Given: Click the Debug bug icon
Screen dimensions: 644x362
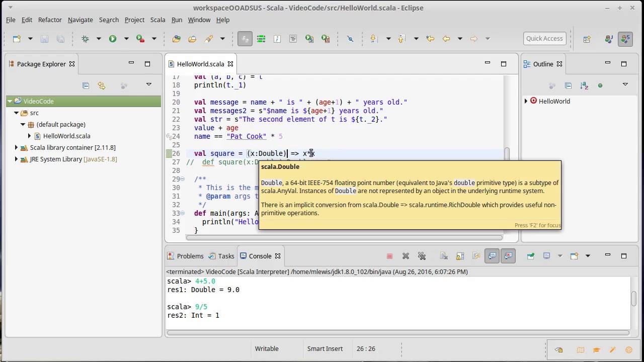Looking at the screenshot, I should [x=85, y=39].
